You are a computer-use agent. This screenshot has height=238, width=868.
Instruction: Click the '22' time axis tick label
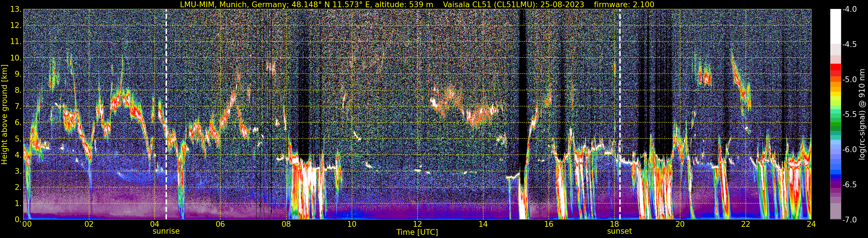(746, 224)
